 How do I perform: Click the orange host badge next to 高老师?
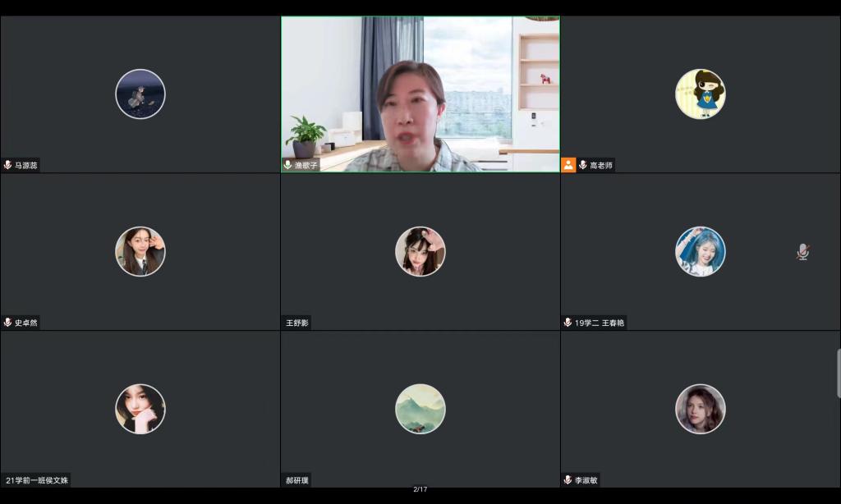568,165
